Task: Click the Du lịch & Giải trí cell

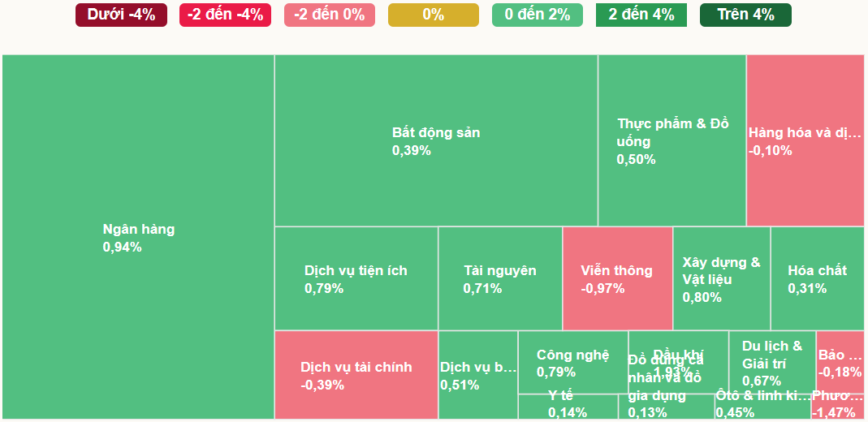Action: point(772,362)
